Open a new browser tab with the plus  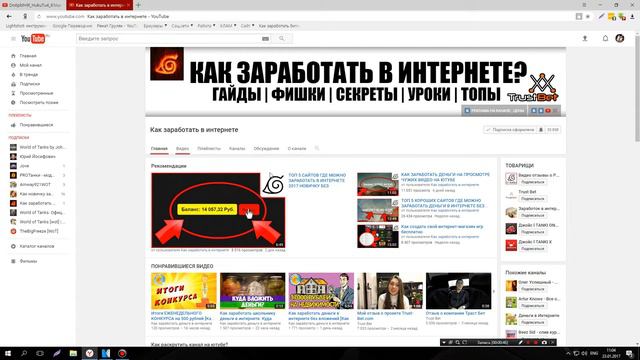pos(138,5)
